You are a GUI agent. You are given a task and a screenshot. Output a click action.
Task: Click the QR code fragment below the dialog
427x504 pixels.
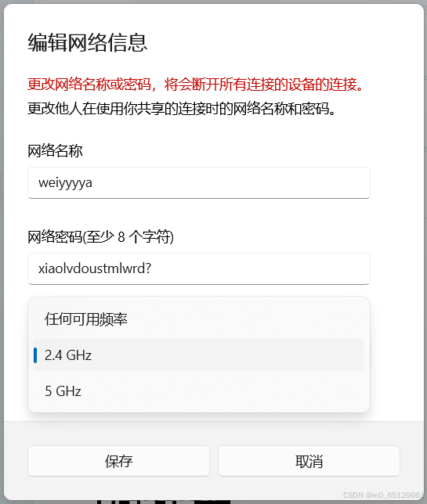pyautogui.click(x=164, y=502)
